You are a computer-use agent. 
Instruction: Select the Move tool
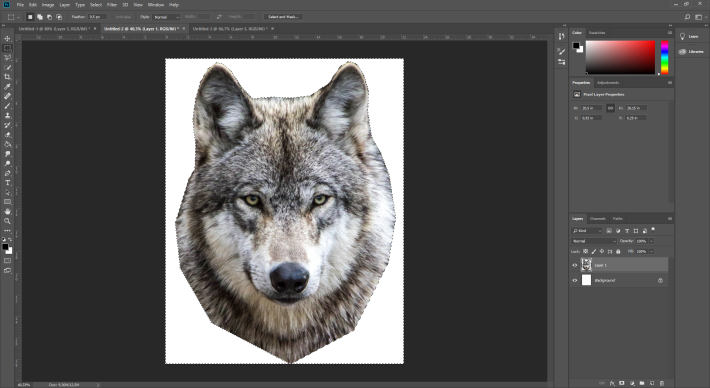pyautogui.click(x=8, y=38)
